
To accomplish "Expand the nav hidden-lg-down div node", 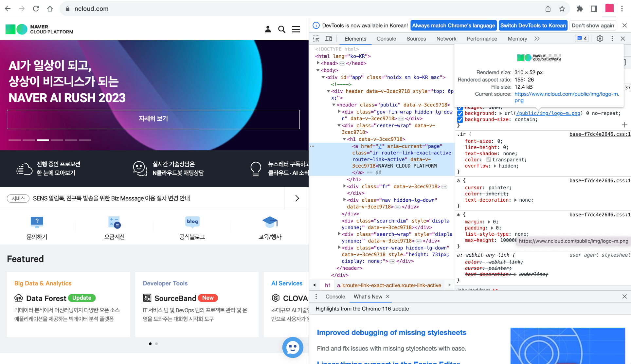I will (345, 200).
